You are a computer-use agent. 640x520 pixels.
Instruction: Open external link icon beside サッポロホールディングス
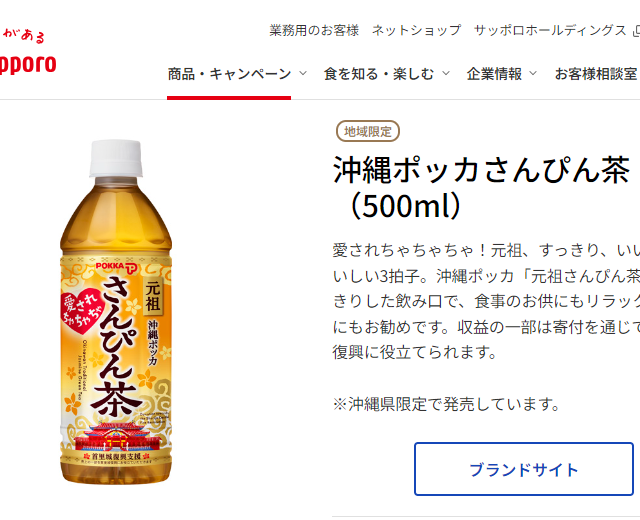coord(636,31)
